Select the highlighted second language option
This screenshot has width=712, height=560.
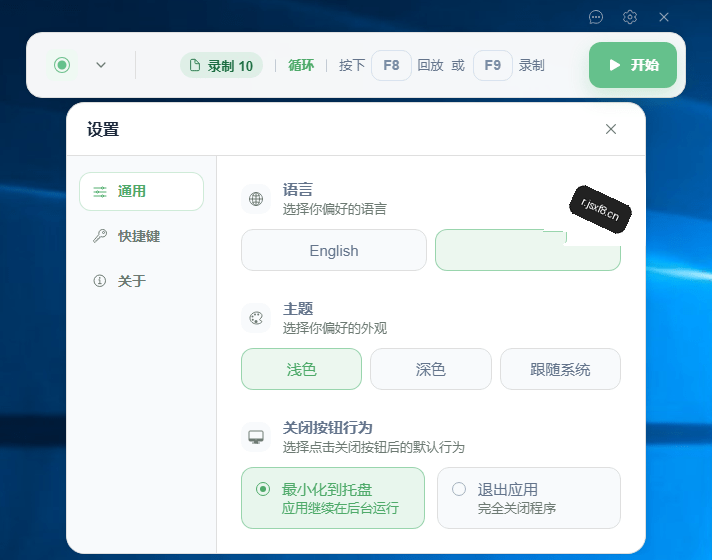[528, 250]
